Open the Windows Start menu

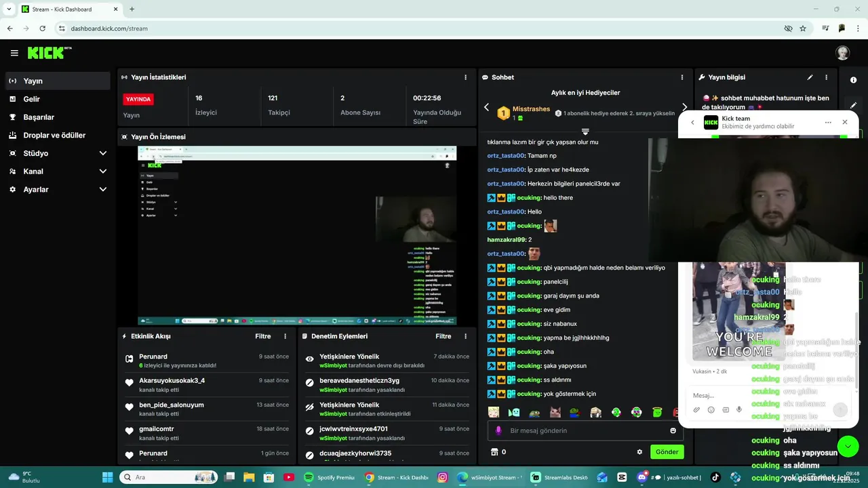(x=107, y=477)
